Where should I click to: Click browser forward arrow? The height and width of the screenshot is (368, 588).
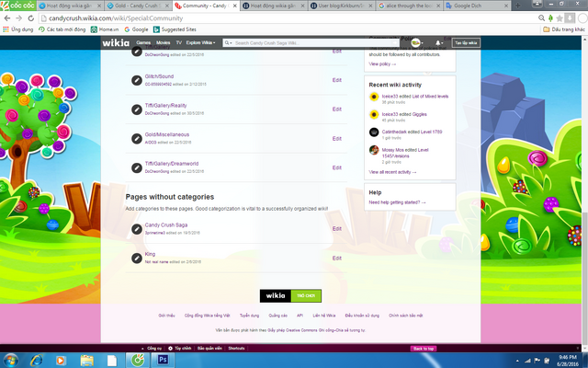click(18, 18)
